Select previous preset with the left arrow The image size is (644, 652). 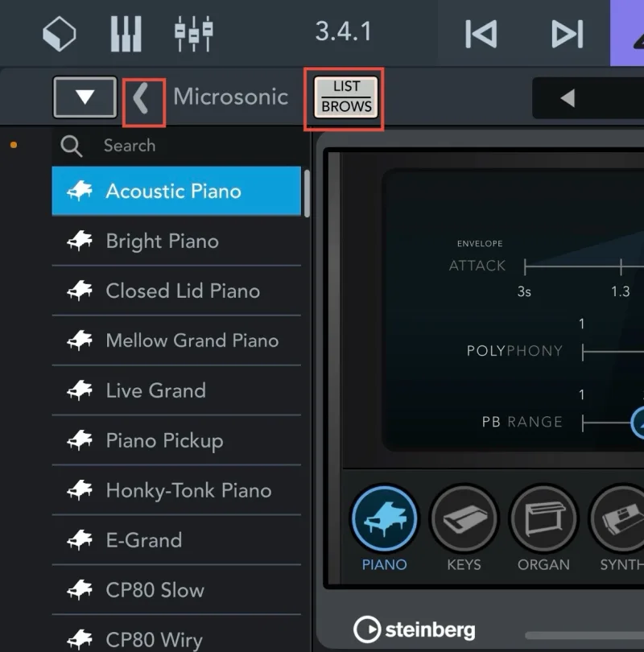(x=568, y=98)
